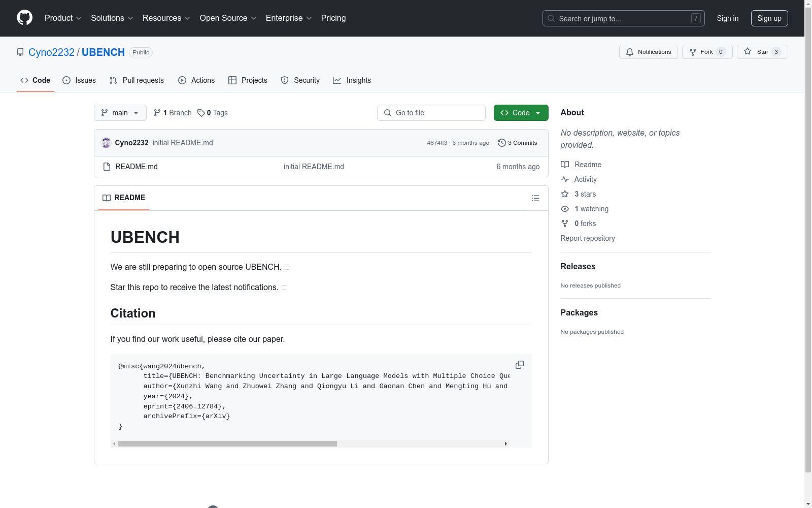Select the README tab heading
The height and width of the screenshot is (508, 812).
124,198
